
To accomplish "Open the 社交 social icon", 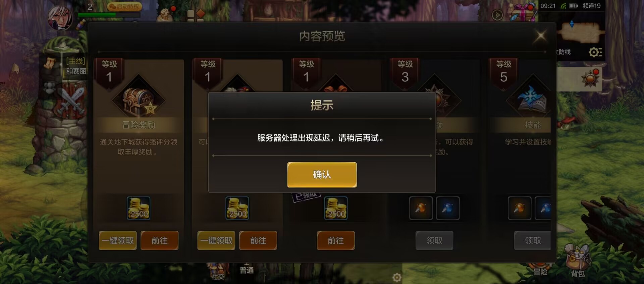I will coord(218,272).
